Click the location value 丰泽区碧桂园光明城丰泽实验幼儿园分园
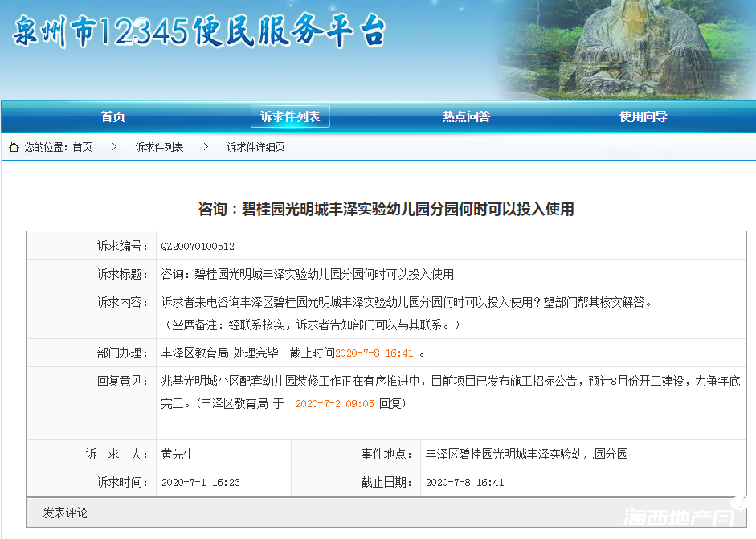The height and width of the screenshot is (539, 756). point(527,454)
